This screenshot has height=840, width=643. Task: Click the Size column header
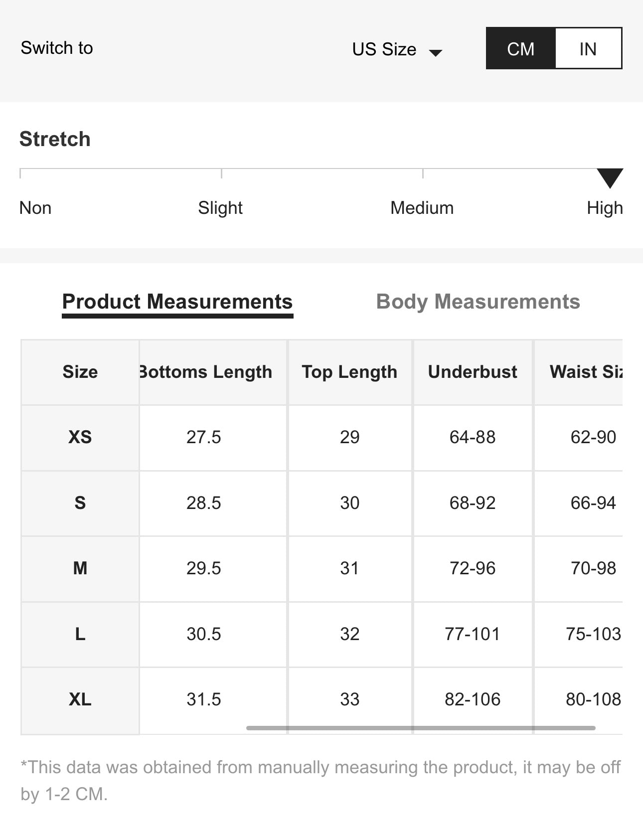80,372
